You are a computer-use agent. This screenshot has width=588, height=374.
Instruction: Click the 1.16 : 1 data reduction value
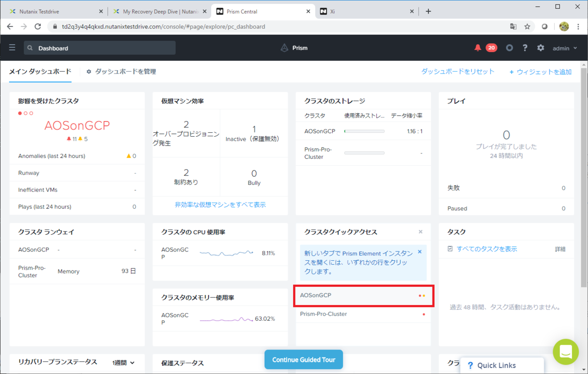pos(415,131)
